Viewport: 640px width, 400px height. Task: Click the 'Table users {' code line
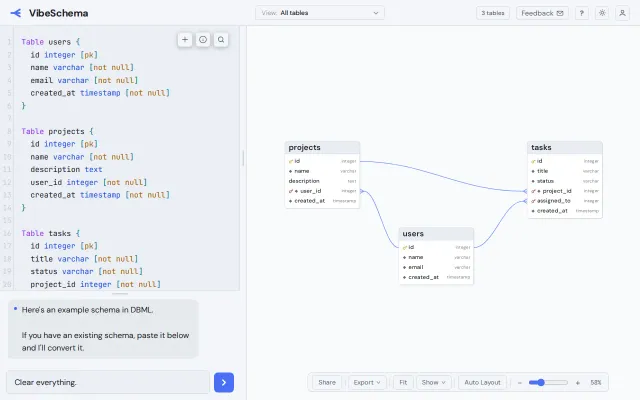pyautogui.click(x=51, y=42)
